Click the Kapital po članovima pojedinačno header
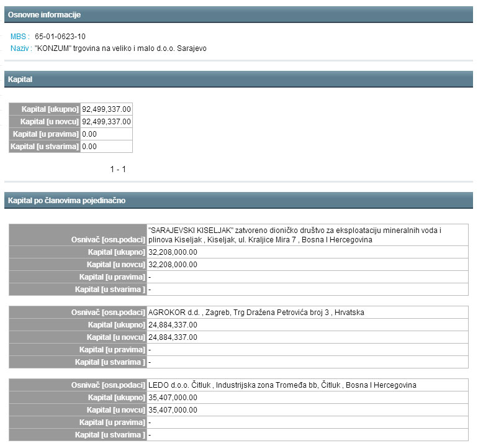Viewport: 478px width, 448px height. pos(66,200)
